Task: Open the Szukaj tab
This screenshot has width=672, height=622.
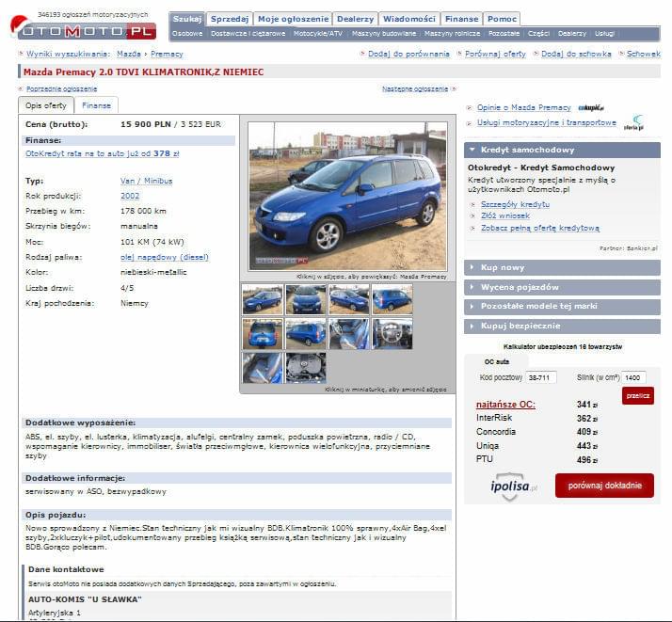Action: [187, 19]
